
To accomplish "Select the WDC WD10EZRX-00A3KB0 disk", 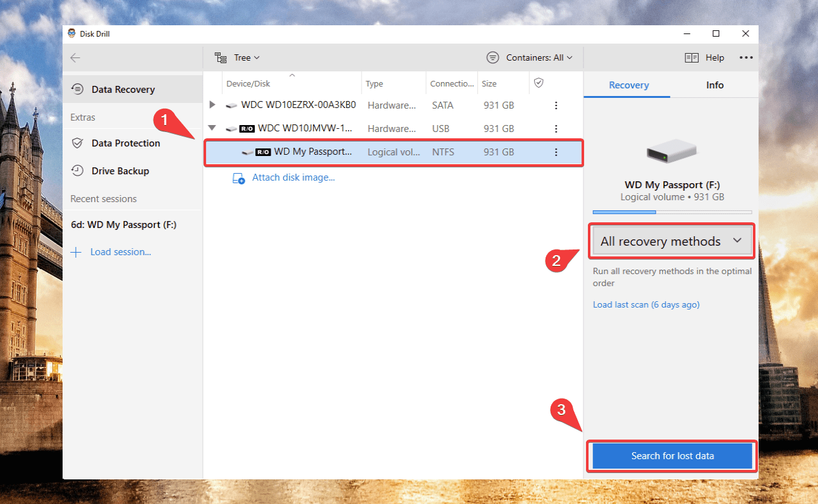I will coord(392,105).
